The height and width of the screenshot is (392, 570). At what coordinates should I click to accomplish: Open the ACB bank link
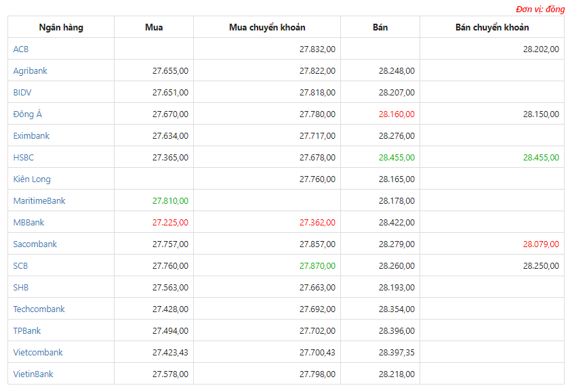[x=21, y=49]
